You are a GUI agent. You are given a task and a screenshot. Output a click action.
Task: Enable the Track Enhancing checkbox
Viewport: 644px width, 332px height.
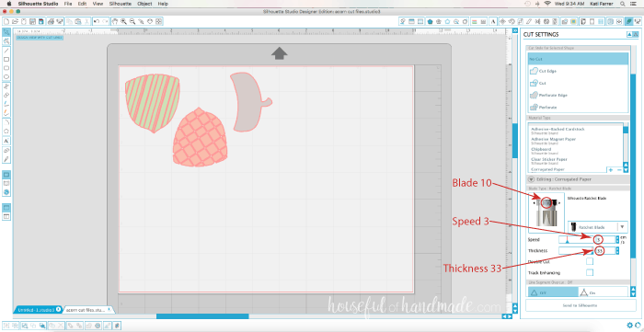590,272
